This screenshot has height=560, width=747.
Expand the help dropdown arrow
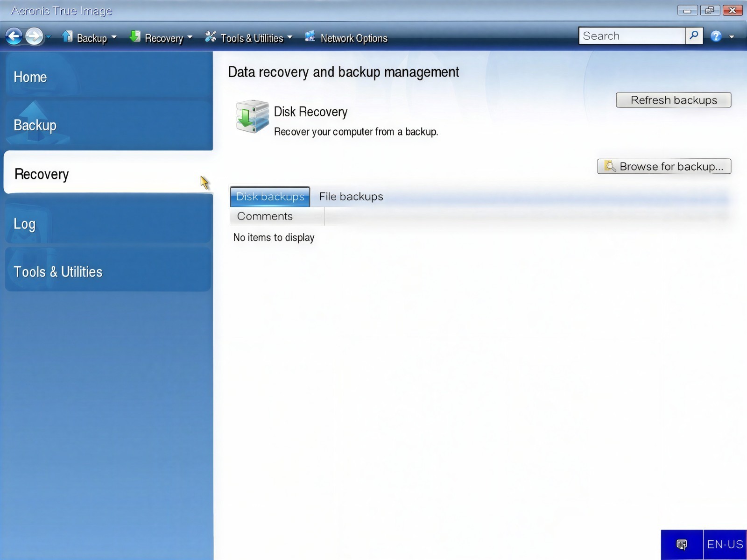[732, 37]
